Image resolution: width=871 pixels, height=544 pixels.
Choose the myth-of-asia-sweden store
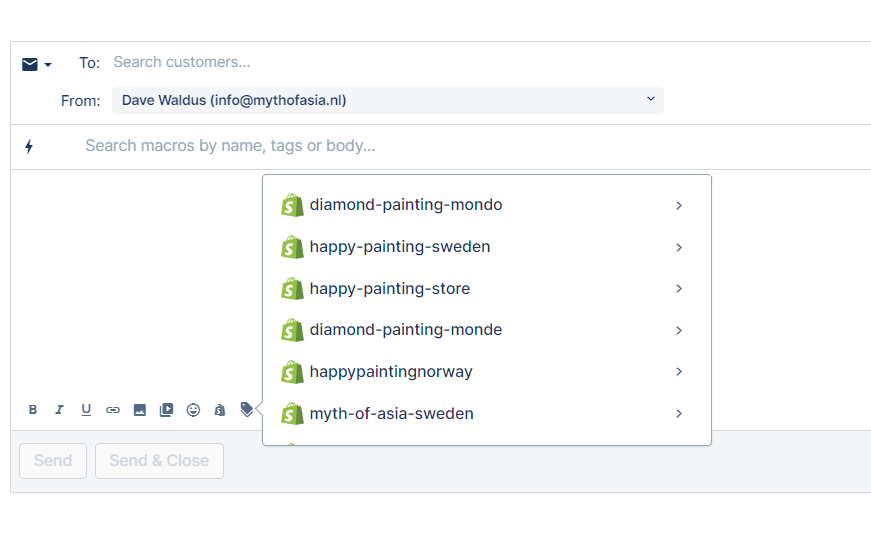tap(392, 413)
